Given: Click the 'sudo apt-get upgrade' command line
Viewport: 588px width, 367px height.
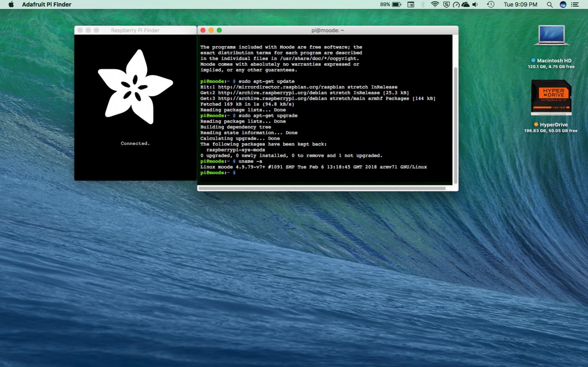Looking at the screenshot, I should [x=249, y=116].
